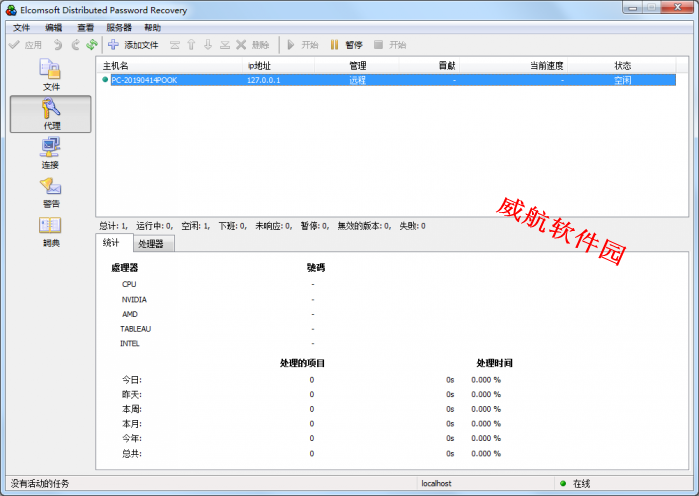Click the Stop square icon
This screenshot has height=496, width=699.
click(378, 44)
